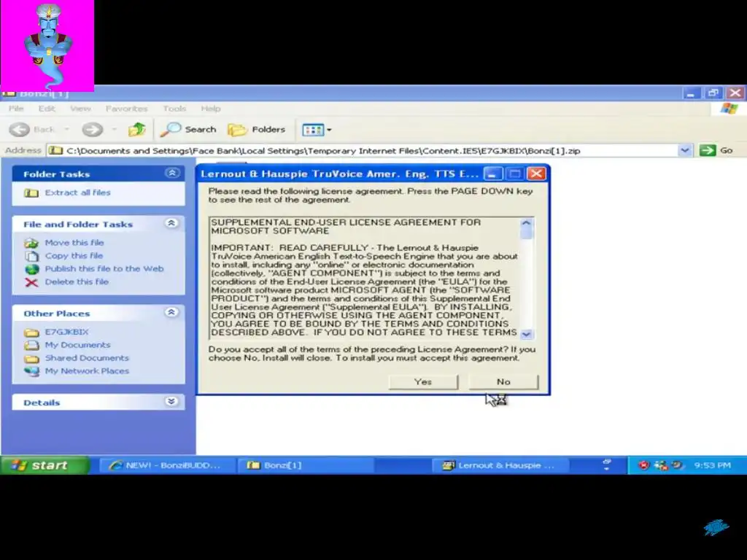The height and width of the screenshot is (560, 747).
Task: Switch to NEW! - BonziBUDDY taskbar window
Action: (167, 465)
